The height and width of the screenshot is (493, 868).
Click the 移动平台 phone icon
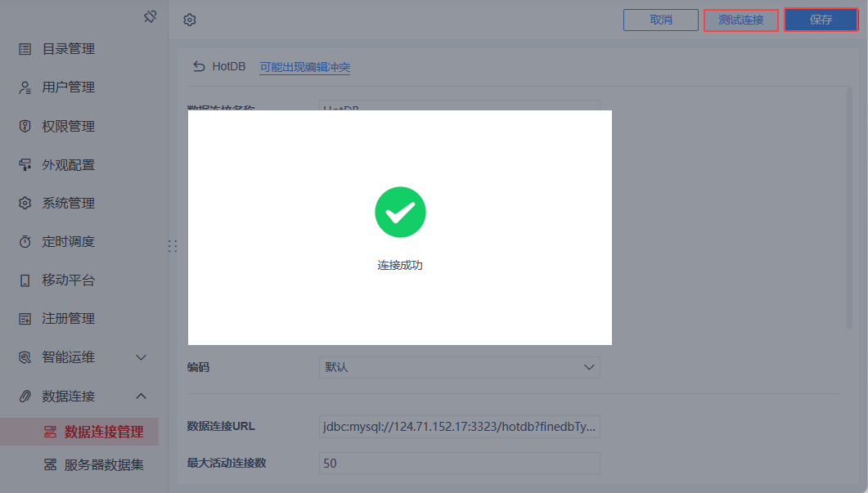click(25, 280)
